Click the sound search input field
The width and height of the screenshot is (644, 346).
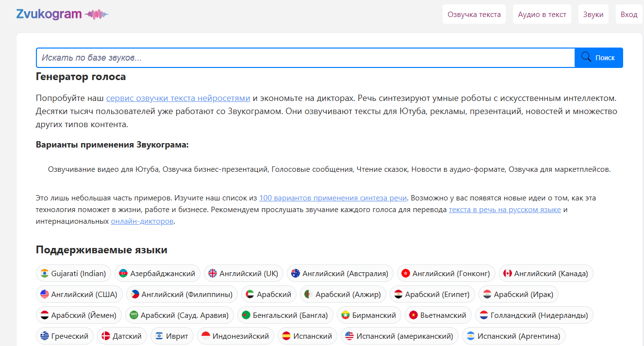291,57
